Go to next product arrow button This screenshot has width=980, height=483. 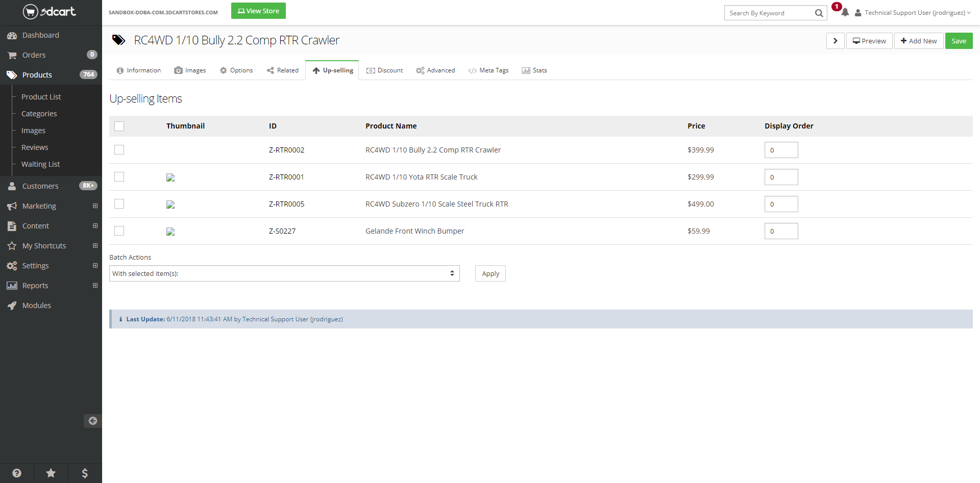[x=835, y=41]
